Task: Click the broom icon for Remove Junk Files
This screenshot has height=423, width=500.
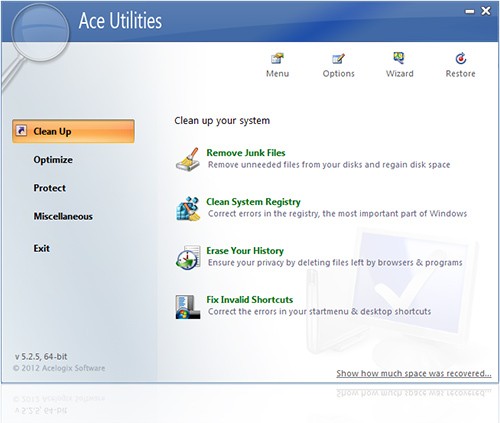Action: 188,159
